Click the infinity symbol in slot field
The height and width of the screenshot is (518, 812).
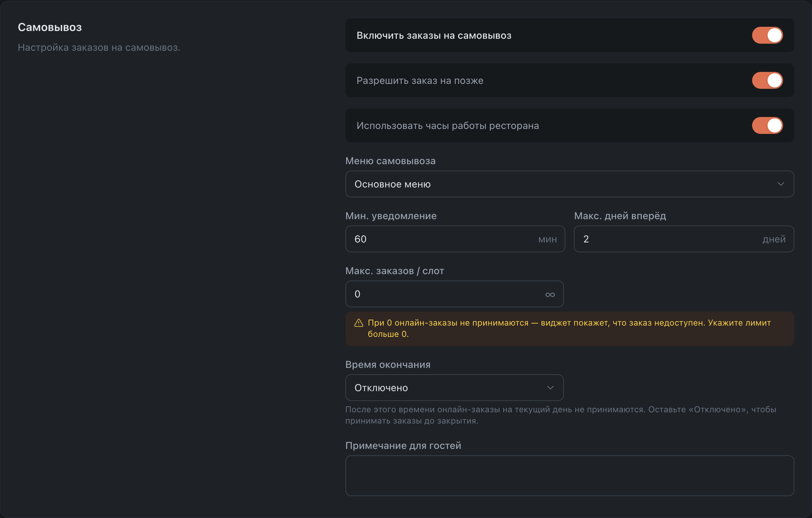click(550, 295)
